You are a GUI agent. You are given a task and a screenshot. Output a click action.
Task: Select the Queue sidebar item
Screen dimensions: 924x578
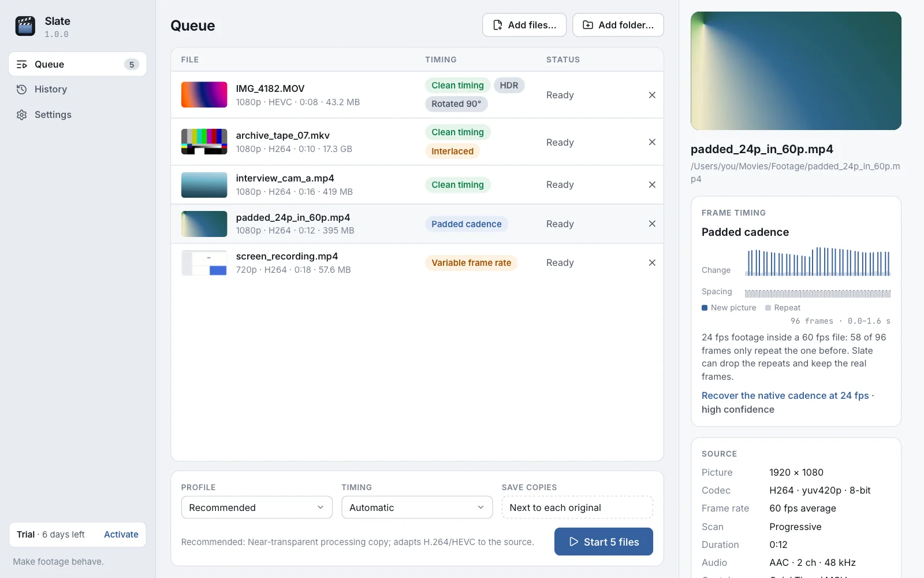(x=77, y=64)
